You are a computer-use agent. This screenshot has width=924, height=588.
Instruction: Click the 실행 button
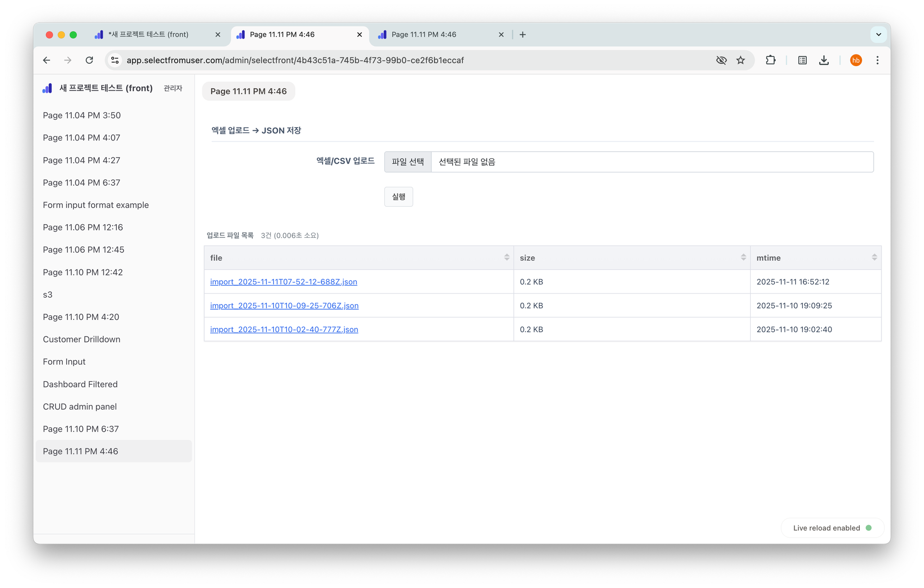398,197
